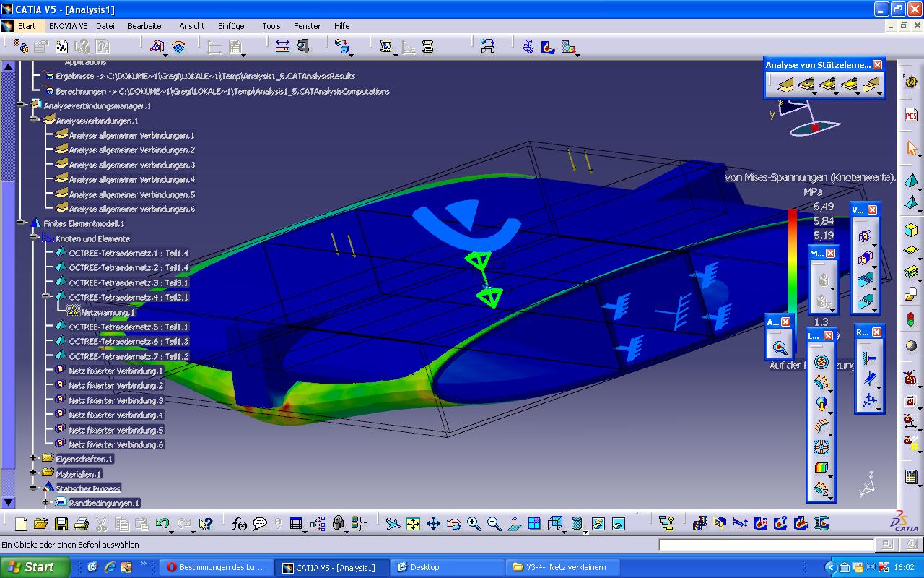Click the CATIA V5 - [Analysis1] taskbar button

click(333, 567)
